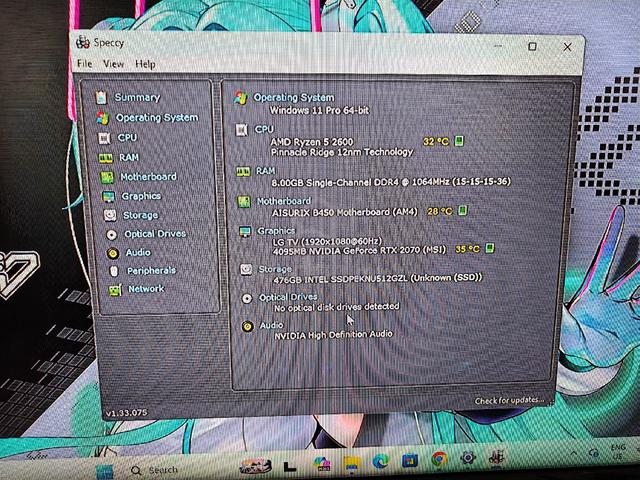Open the RAM heading link in summary
The image size is (640, 480).
(265, 171)
